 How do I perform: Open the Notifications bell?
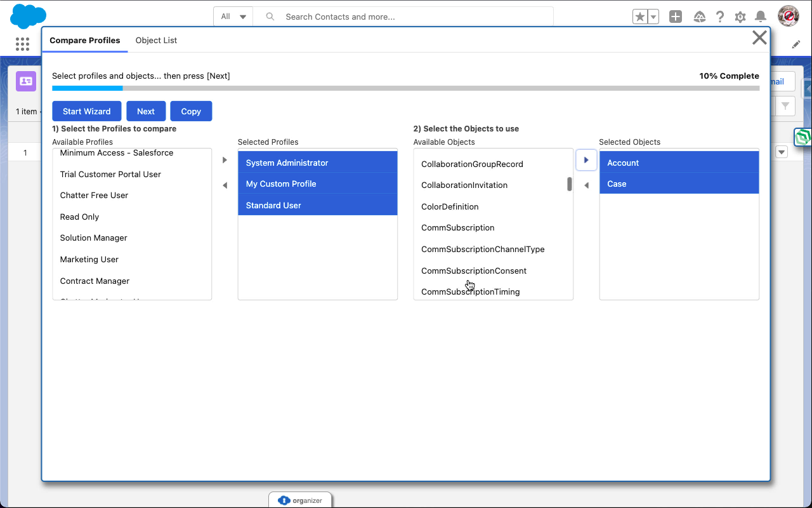click(x=760, y=17)
